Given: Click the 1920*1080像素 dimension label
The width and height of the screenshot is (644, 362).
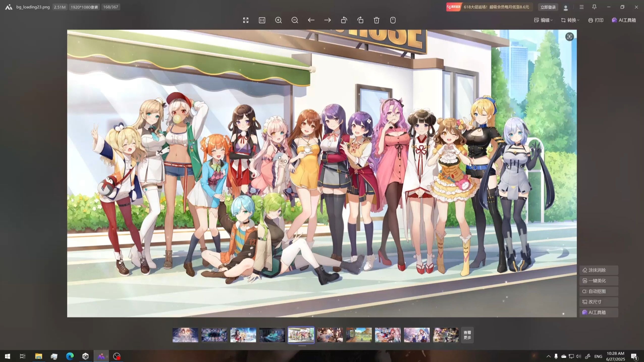Looking at the screenshot, I should pyautogui.click(x=84, y=7).
